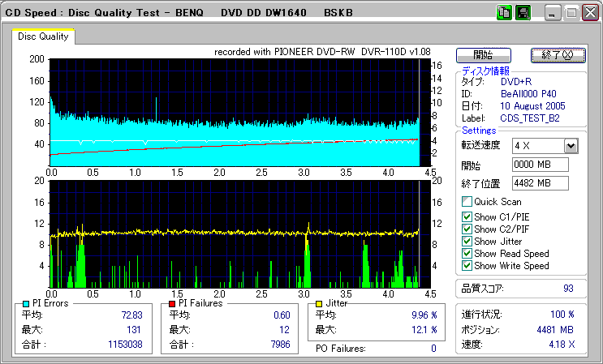Screen dimensions: 603x364
Task: Close the Disc Quality Test window
Action: pos(589,14)
